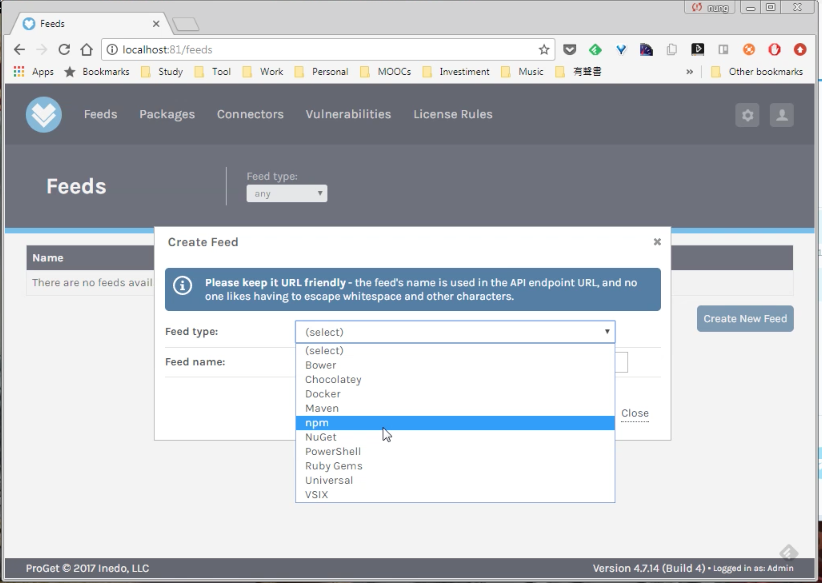The width and height of the screenshot is (822, 583).
Task: Click the site info icon in the address bar
Action: click(x=112, y=49)
